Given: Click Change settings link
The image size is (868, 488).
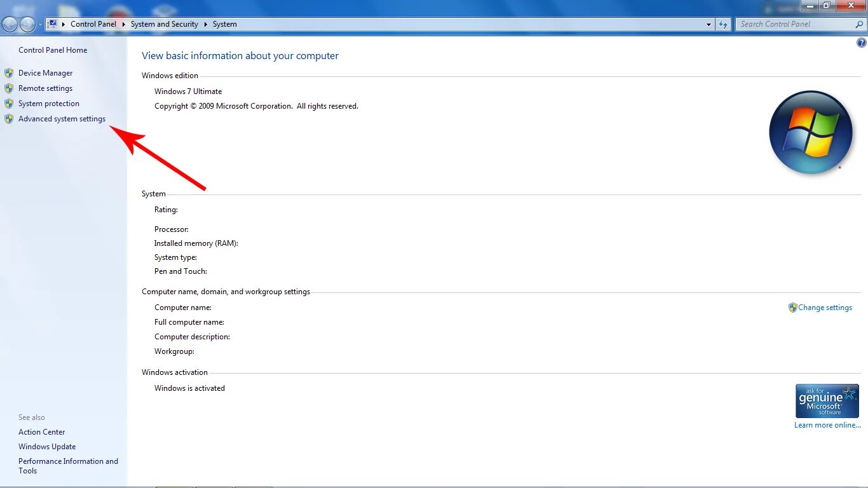Looking at the screenshot, I should (825, 308).
